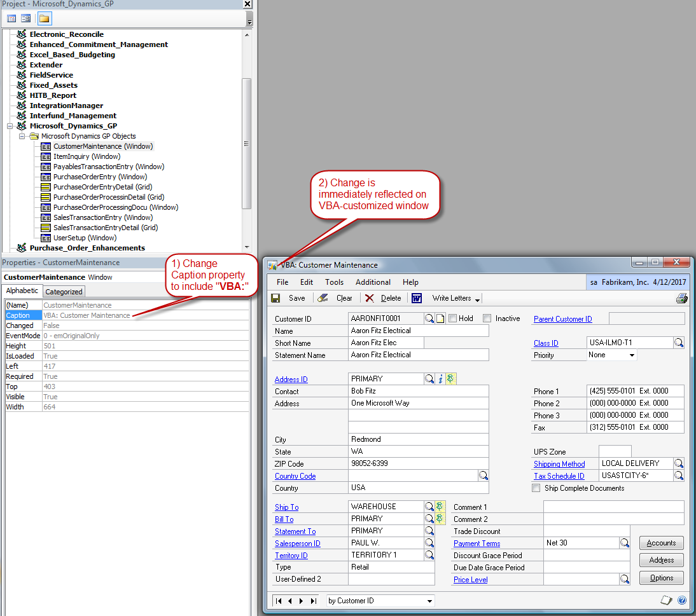Viewport: 696px width, 616px height.
Task: Click the red Delete X icon
Action: tap(369, 299)
